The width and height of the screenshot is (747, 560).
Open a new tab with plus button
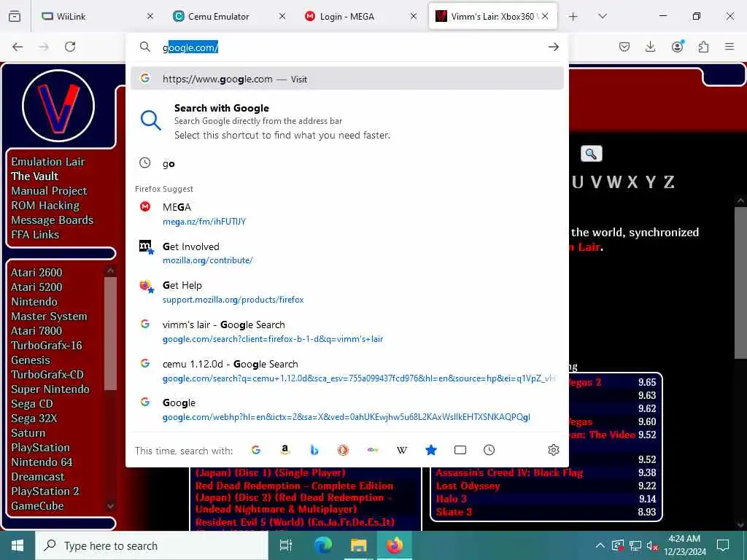573,17
